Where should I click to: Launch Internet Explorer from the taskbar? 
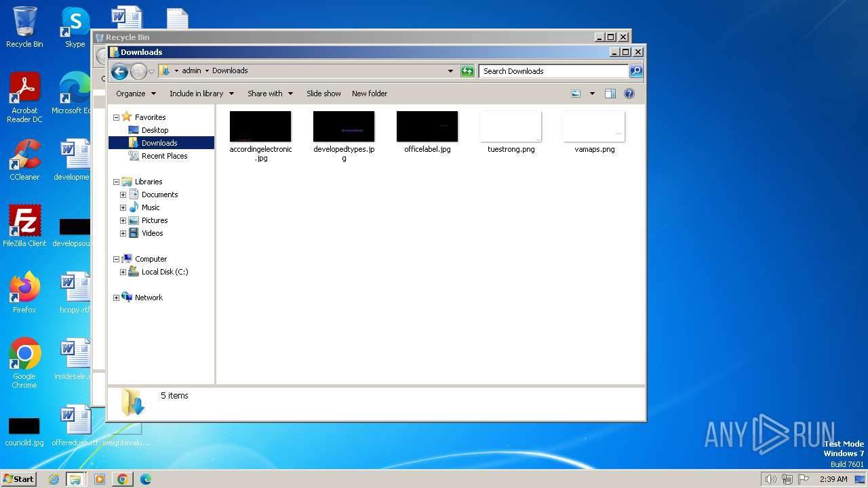[54, 479]
